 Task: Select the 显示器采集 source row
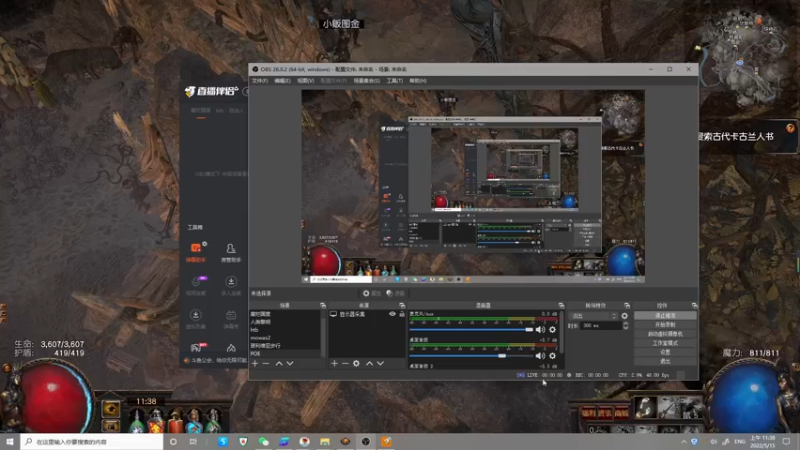click(x=366, y=314)
